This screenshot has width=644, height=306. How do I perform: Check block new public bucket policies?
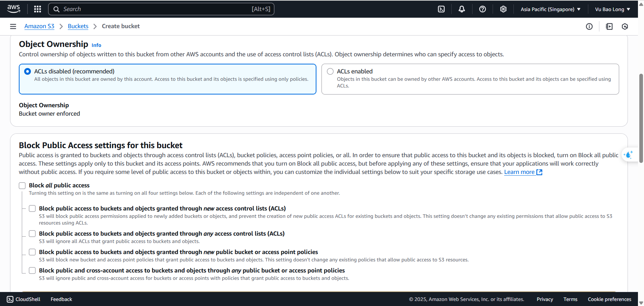pyautogui.click(x=32, y=252)
